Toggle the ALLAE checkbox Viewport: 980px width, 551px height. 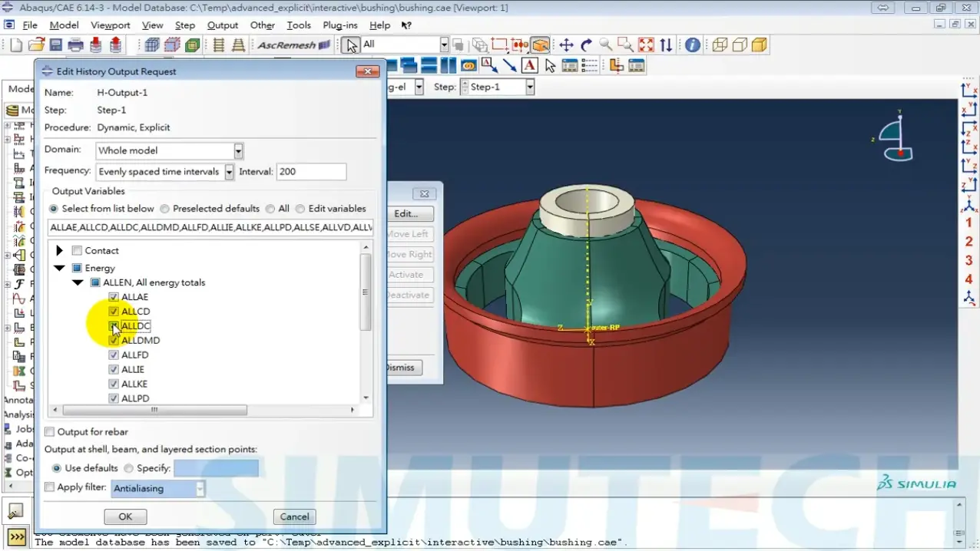(114, 297)
